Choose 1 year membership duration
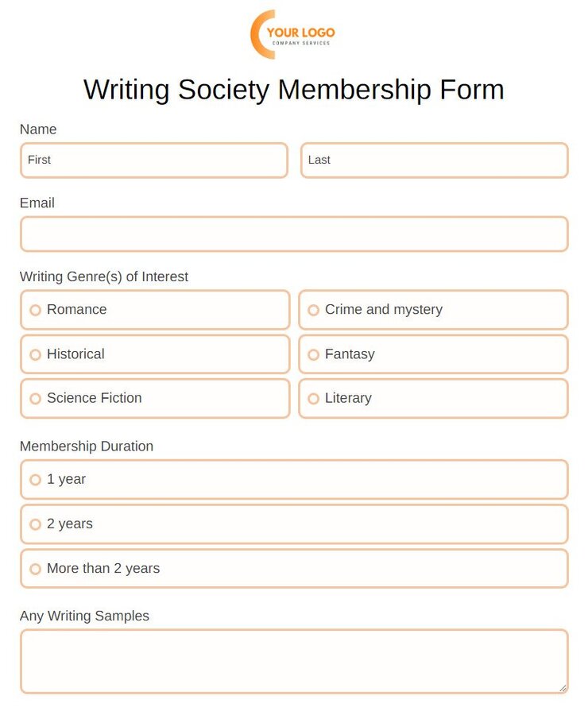 [35, 480]
